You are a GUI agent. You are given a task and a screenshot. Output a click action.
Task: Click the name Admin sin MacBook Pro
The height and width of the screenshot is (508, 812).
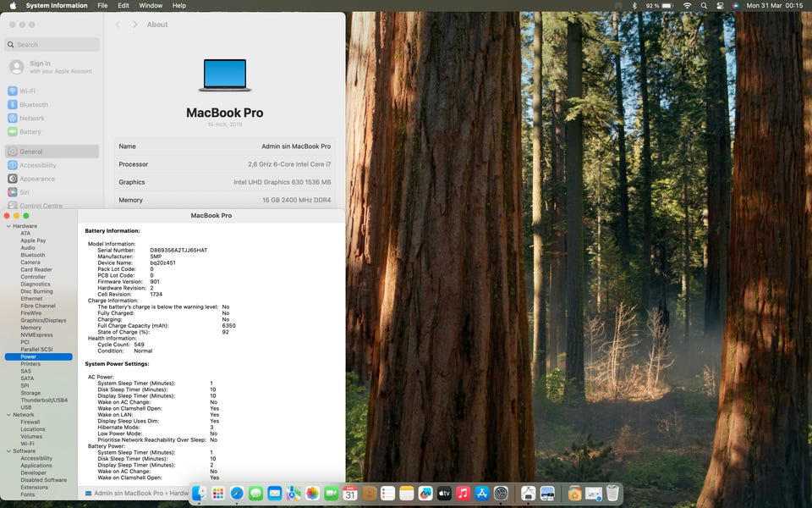click(x=296, y=146)
